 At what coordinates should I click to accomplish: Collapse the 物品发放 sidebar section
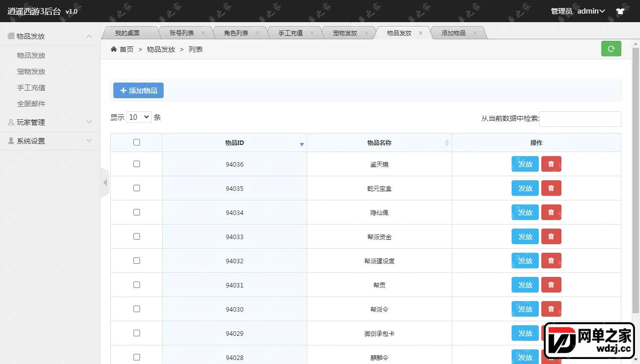(x=50, y=36)
